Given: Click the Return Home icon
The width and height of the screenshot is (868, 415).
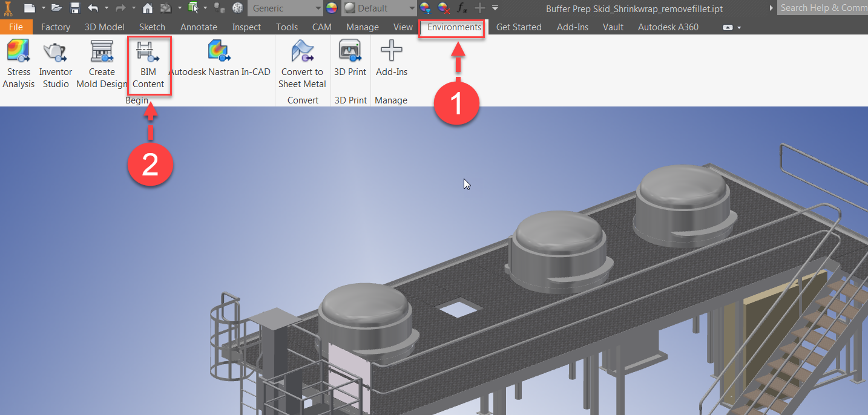Looking at the screenshot, I should tap(147, 8).
